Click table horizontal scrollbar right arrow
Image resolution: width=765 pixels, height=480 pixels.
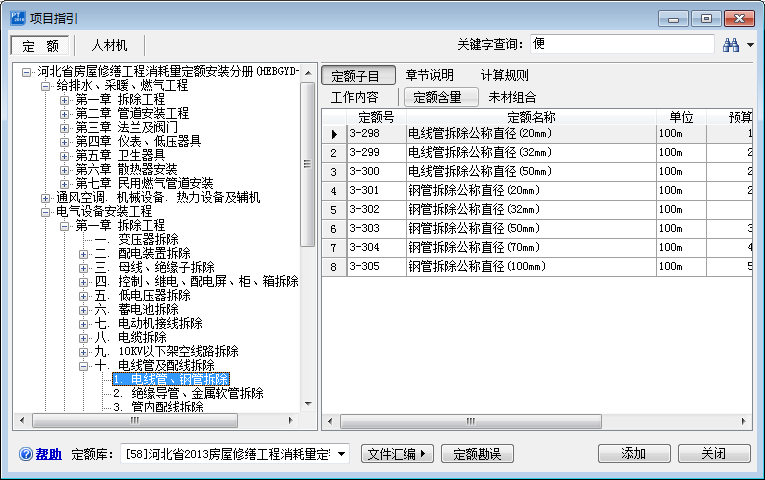(744, 421)
